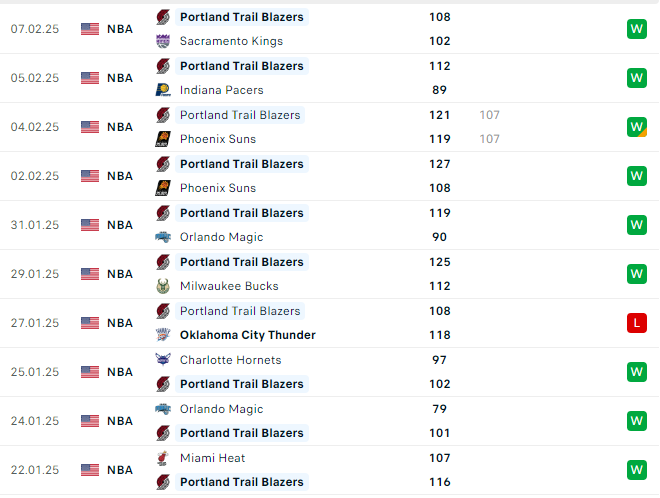660x498 pixels.
Task: Open the Portland Trail Blazers link on 22.01.25
Action: click(242, 482)
